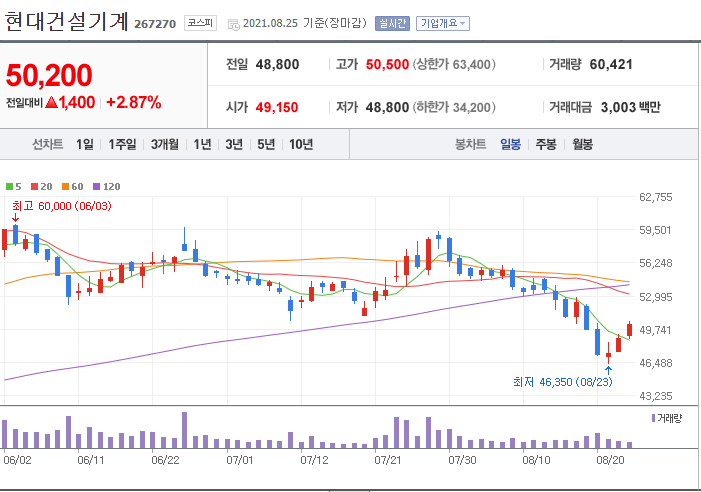The height and width of the screenshot is (492, 701).
Task: Click the 선차트 label
Action: (x=47, y=144)
